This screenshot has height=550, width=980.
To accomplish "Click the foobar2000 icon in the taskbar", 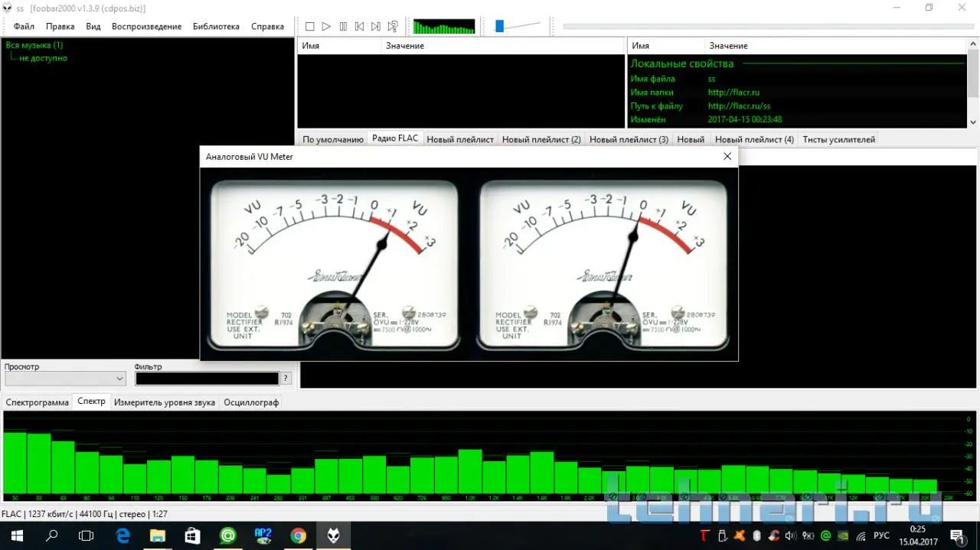I will tap(334, 535).
